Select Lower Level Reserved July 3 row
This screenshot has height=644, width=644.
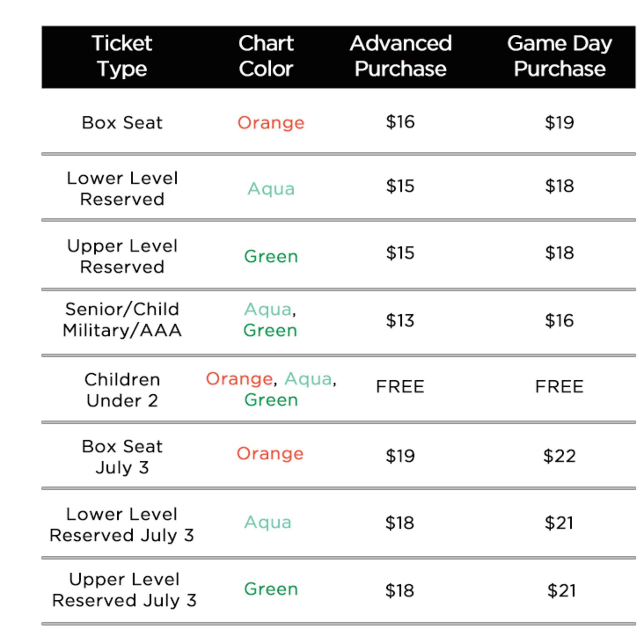click(338, 523)
